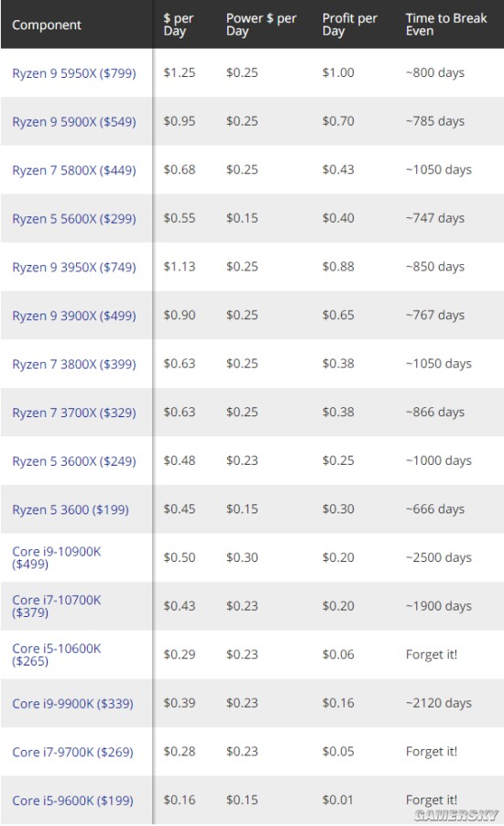The width and height of the screenshot is (504, 826).
Task: Select the $0.05 profit per day cell
Action: (338, 751)
